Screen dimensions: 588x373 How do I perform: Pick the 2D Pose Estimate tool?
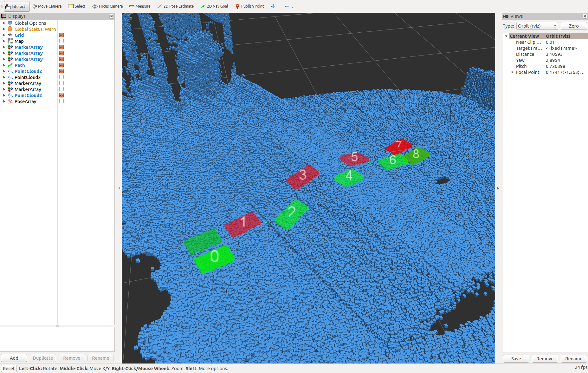click(175, 6)
